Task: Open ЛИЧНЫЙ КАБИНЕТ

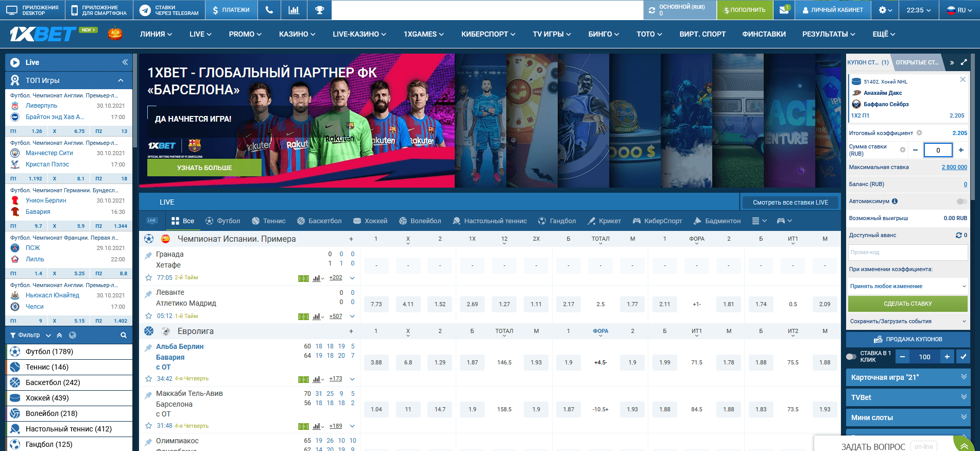Action: (833, 10)
